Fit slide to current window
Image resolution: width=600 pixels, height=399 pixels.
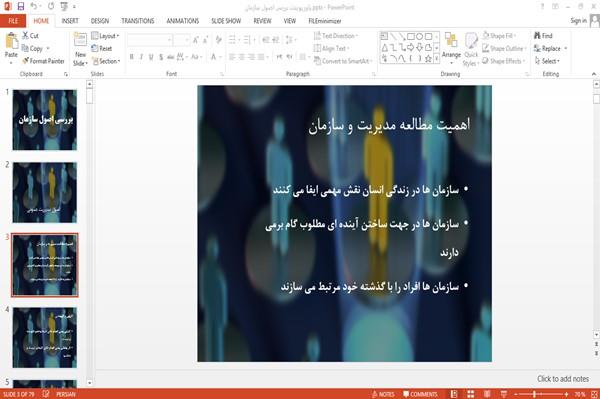(594, 394)
